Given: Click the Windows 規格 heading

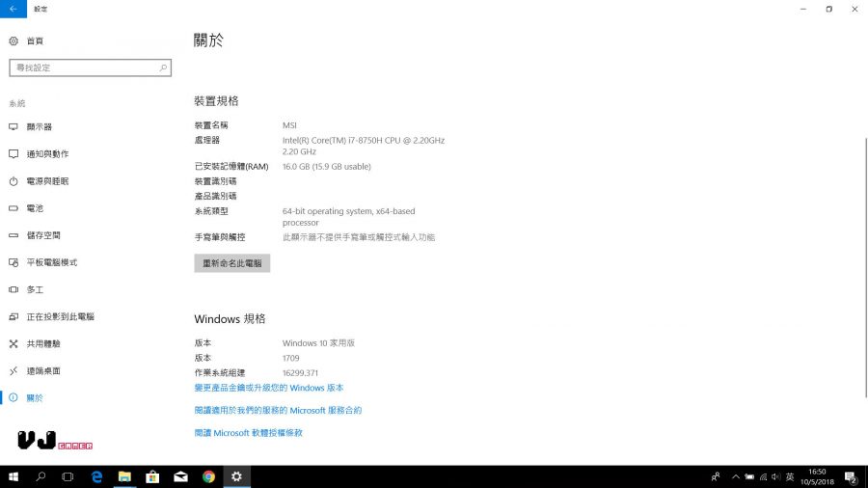Looking at the screenshot, I should tap(230, 319).
